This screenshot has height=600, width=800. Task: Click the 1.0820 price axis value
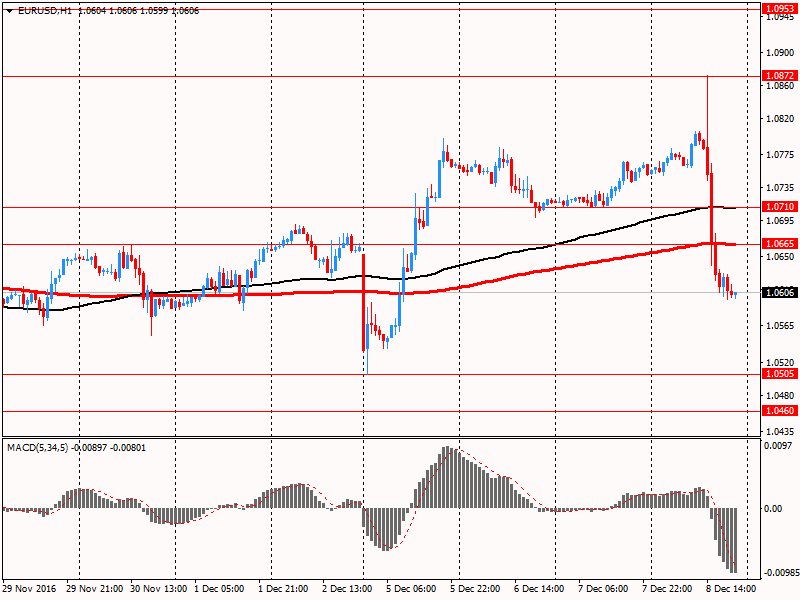tap(779, 118)
